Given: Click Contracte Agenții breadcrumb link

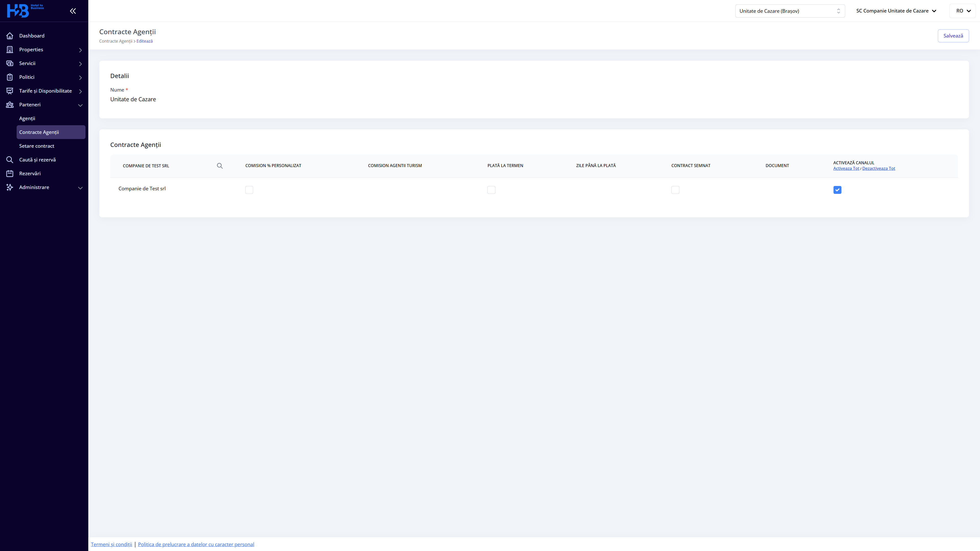Looking at the screenshot, I should [116, 41].
